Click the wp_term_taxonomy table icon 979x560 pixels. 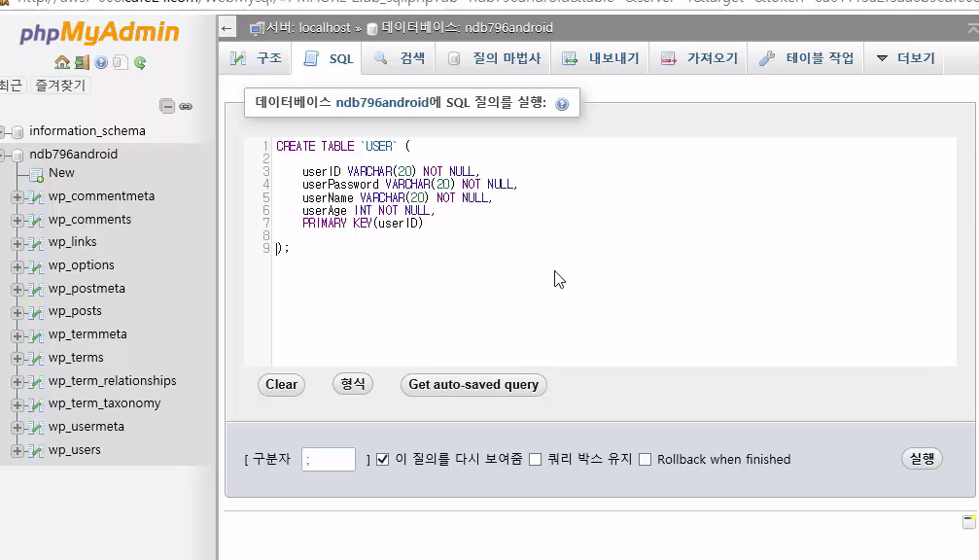[x=36, y=404]
